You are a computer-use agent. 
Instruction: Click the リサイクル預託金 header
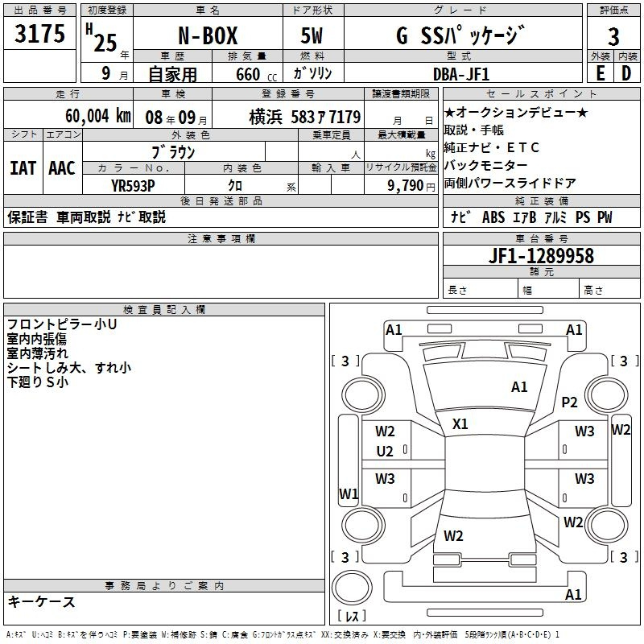click(401, 167)
